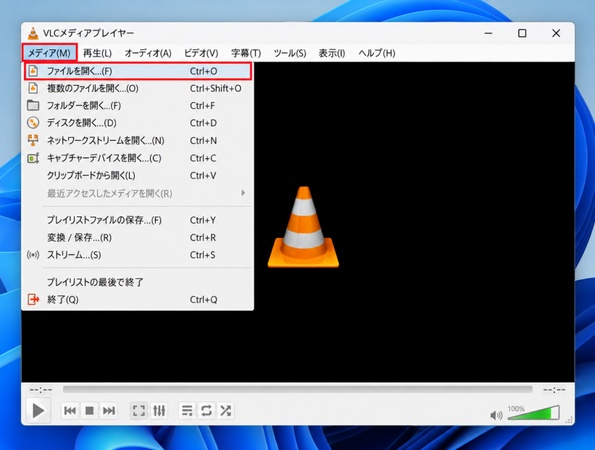Adjust the green volume slider

(x=534, y=413)
